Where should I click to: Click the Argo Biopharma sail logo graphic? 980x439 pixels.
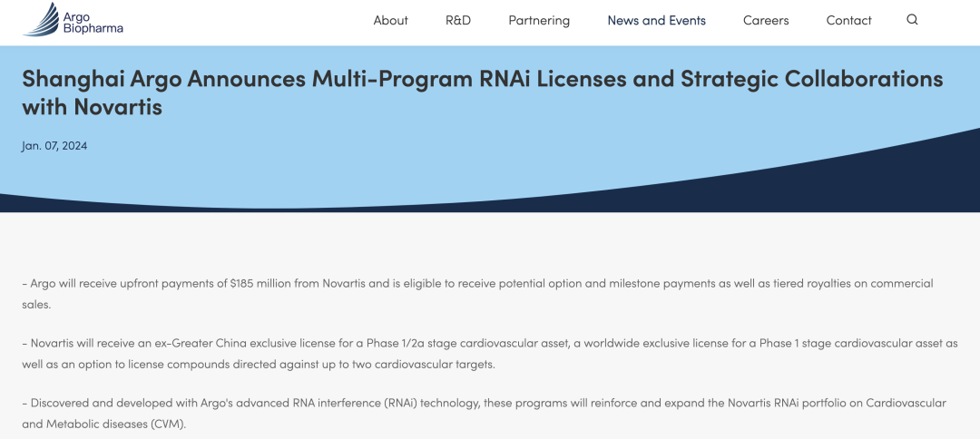coord(41,19)
